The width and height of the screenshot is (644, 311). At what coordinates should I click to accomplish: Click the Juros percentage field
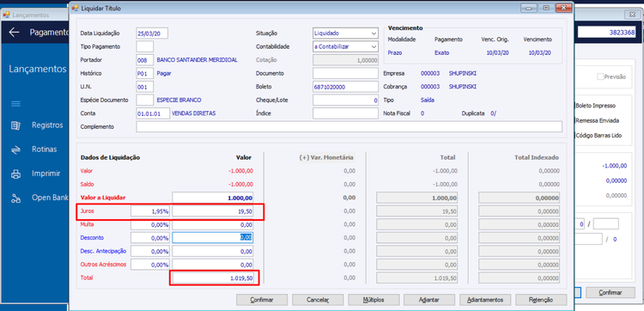[150, 211]
